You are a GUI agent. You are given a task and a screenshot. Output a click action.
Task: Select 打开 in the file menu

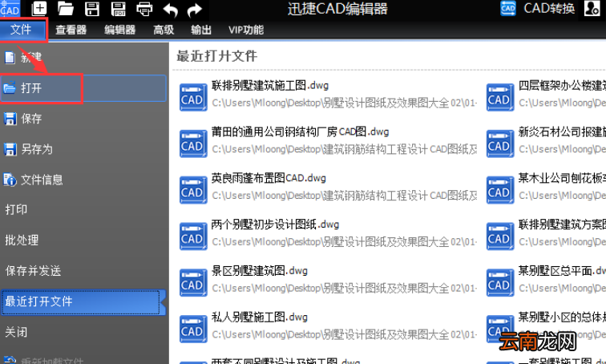[x=83, y=88]
